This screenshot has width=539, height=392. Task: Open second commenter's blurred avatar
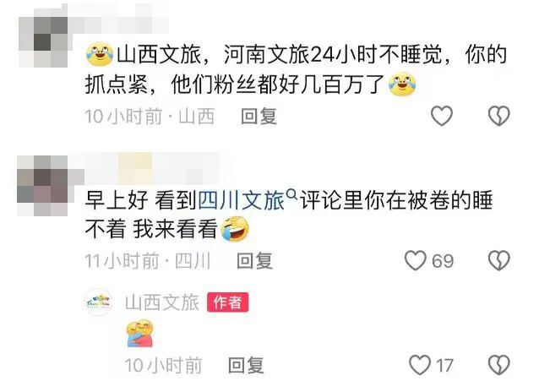pos(43,186)
